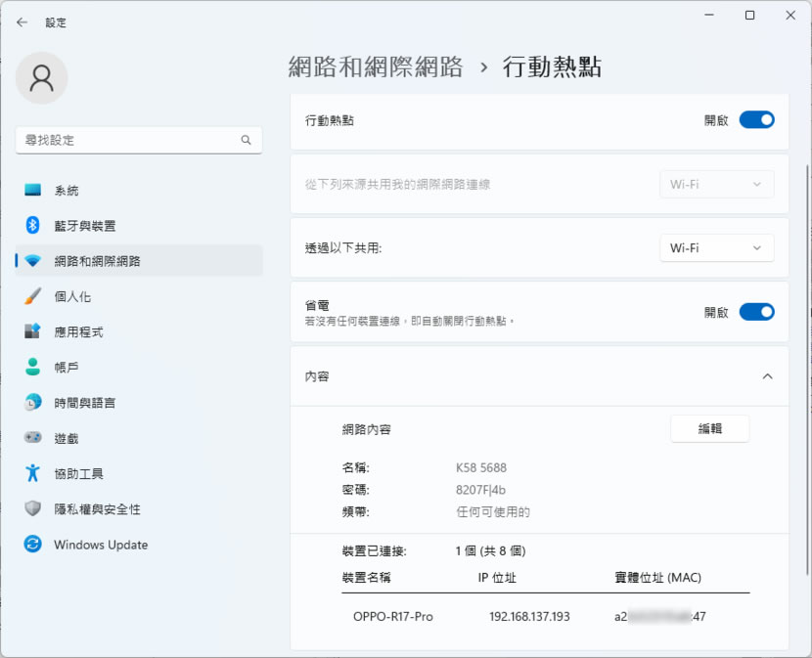Click the back arrow in the title bar
Image resolution: width=812 pixels, height=658 pixels.
(22, 22)
